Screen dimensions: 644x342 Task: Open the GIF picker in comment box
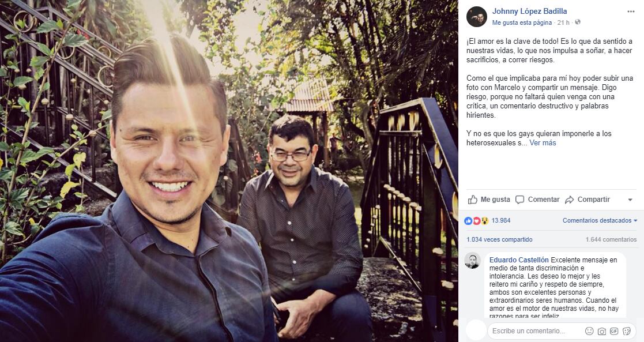coord(614,331)
